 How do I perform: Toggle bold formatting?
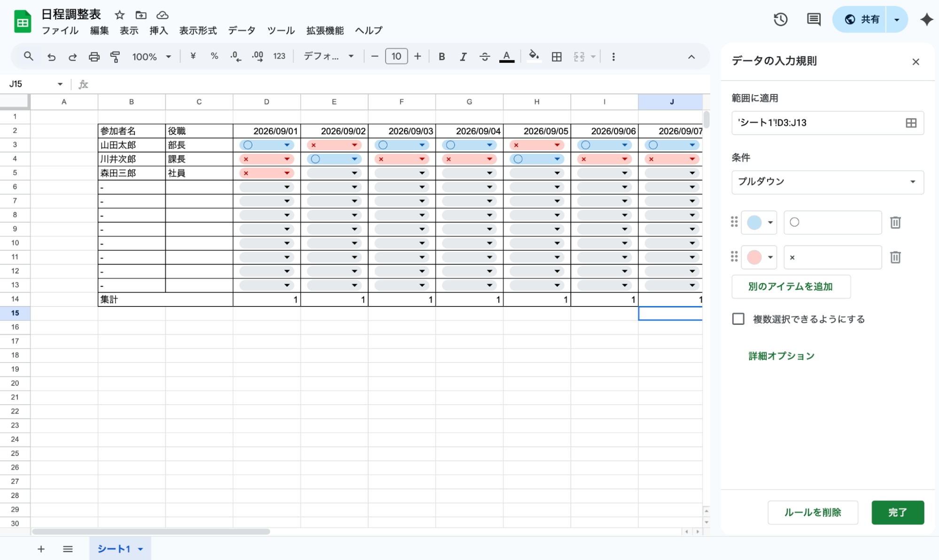pyautogui.click(x=442, y=57)
